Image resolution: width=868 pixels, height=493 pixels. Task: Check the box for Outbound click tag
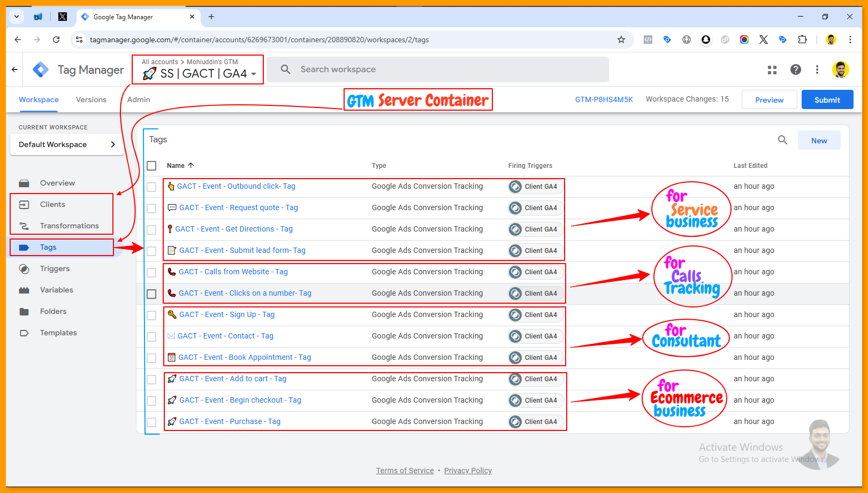point(151,187)
